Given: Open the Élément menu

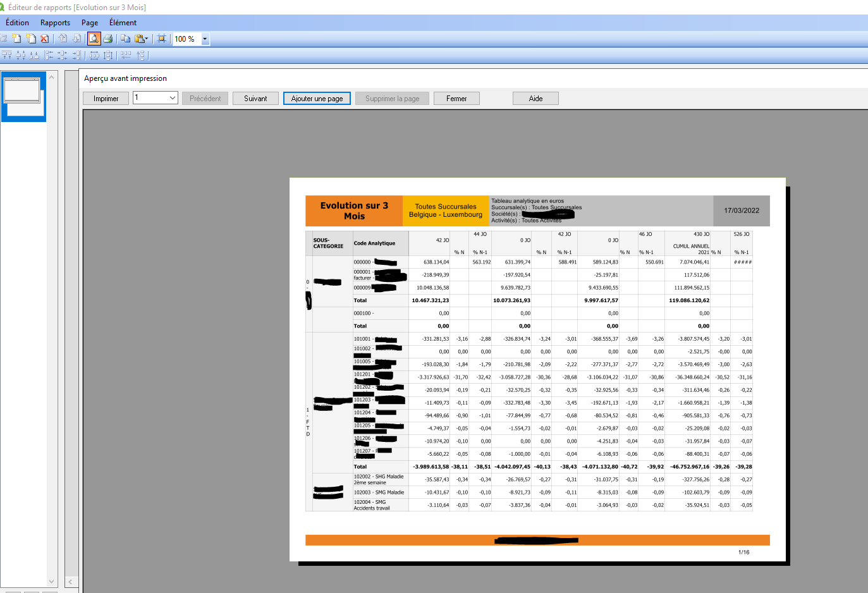Looking at the screenshot, I should pos(123,22).
